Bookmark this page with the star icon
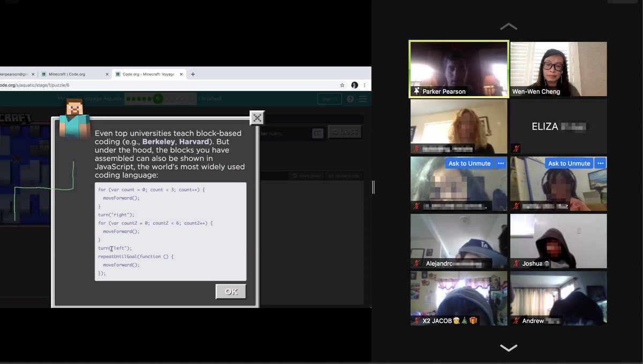Screen dimensions: 643x364 tap(342, 85)
